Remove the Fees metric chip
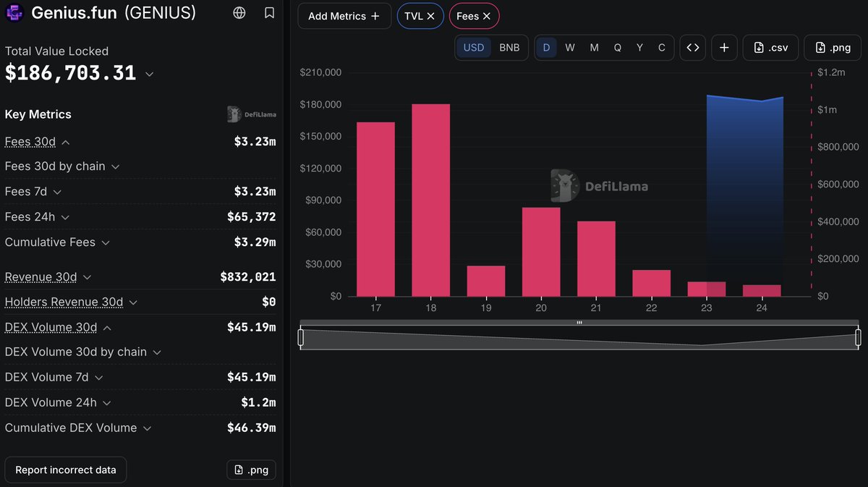 (487, 16)
